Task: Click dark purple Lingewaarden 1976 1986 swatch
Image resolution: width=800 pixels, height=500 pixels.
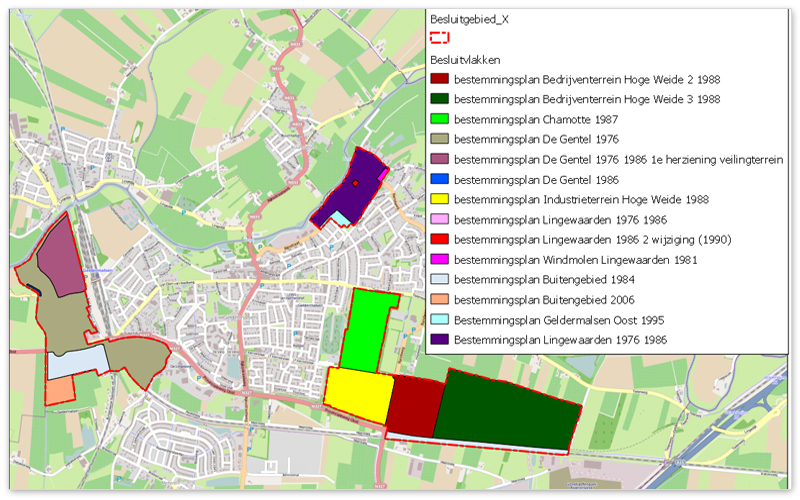Action: pyautogui.click(x=439, y=339)
